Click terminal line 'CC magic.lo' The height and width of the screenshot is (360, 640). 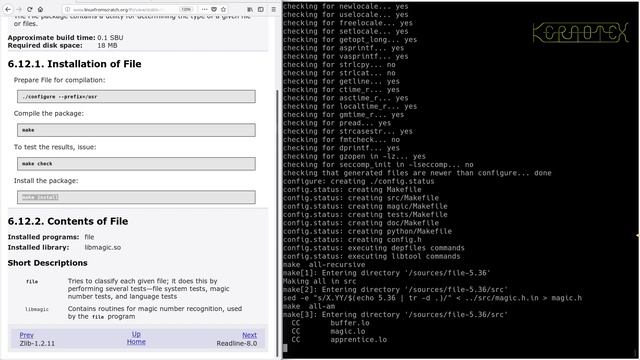point(328,331)
